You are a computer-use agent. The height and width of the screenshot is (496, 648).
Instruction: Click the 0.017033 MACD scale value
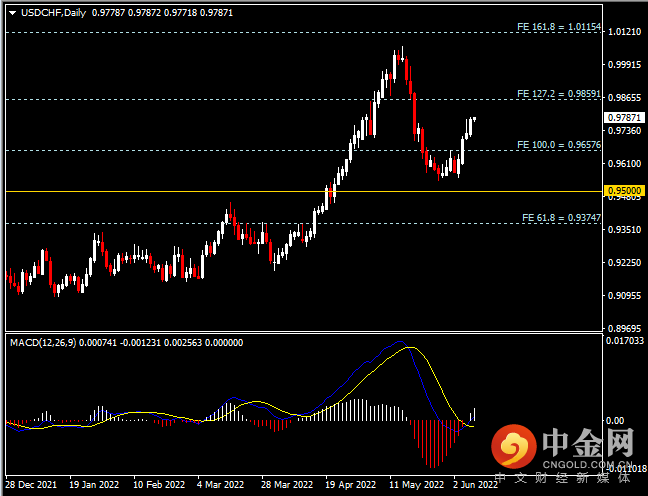coord(625,341)
